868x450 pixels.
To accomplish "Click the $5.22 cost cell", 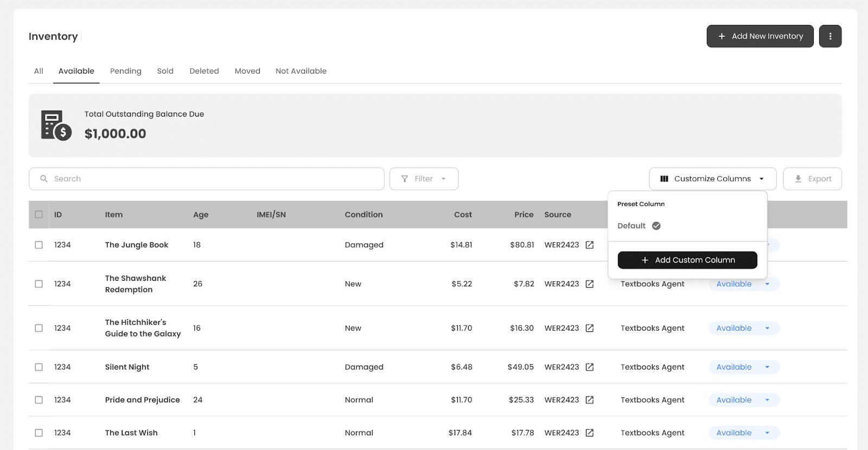I will coord(462,284).
